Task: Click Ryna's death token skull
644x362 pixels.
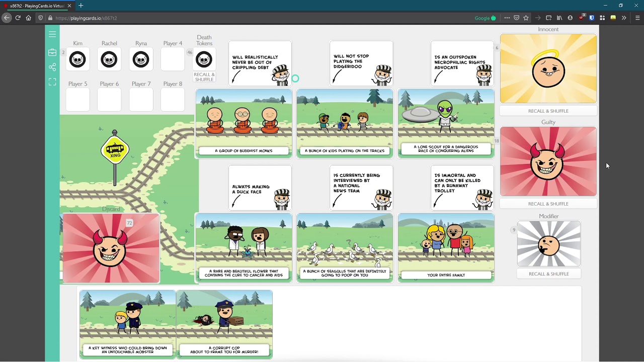Action: (141, 60)
